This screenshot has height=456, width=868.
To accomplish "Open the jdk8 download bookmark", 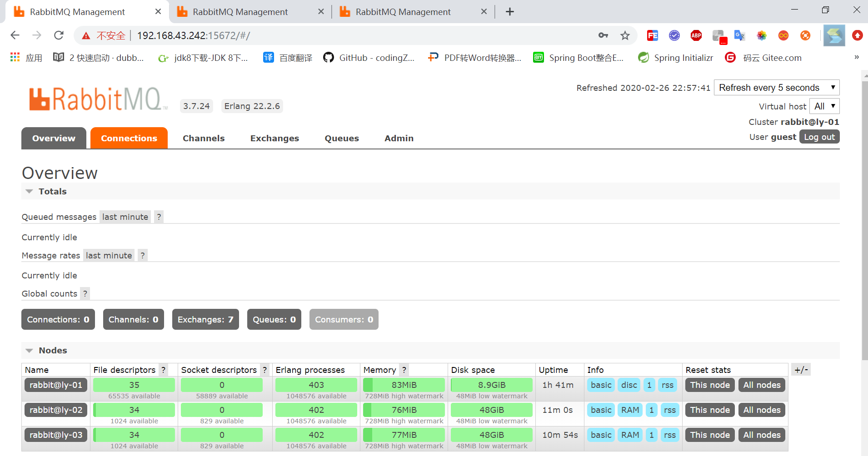I will tap(203, 58).
